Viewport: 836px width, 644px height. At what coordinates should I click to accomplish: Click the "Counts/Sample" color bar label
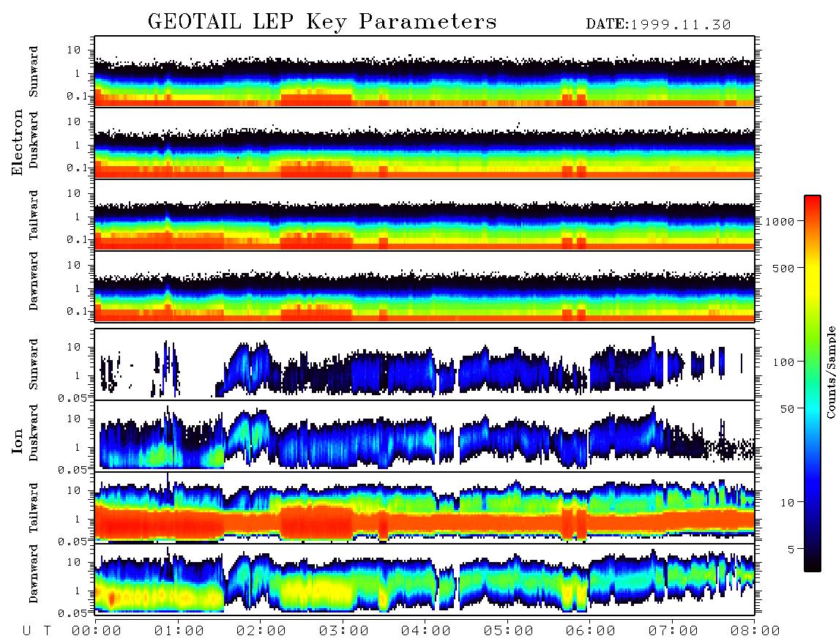[831, 372]
